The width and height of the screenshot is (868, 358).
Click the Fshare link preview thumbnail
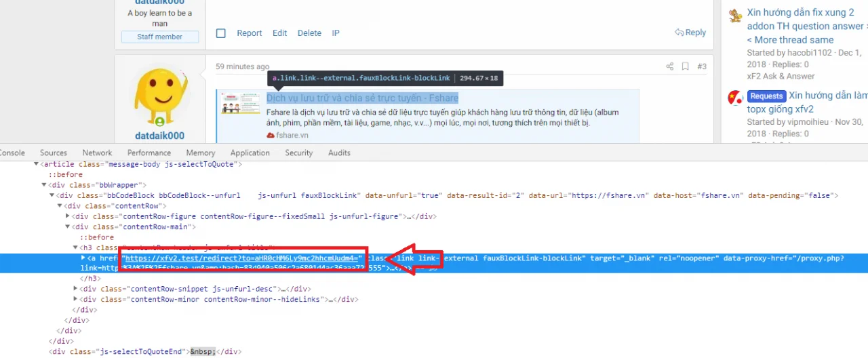point(240,104)
